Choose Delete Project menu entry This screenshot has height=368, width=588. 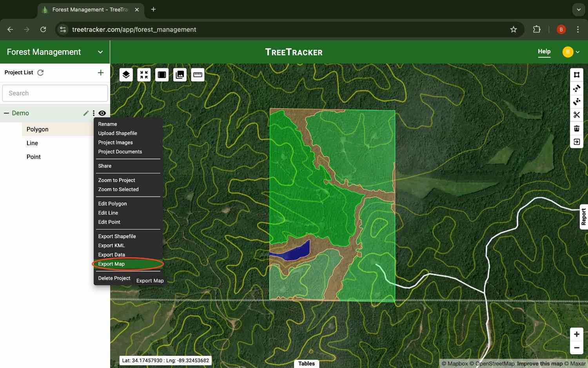pos(114,278)
